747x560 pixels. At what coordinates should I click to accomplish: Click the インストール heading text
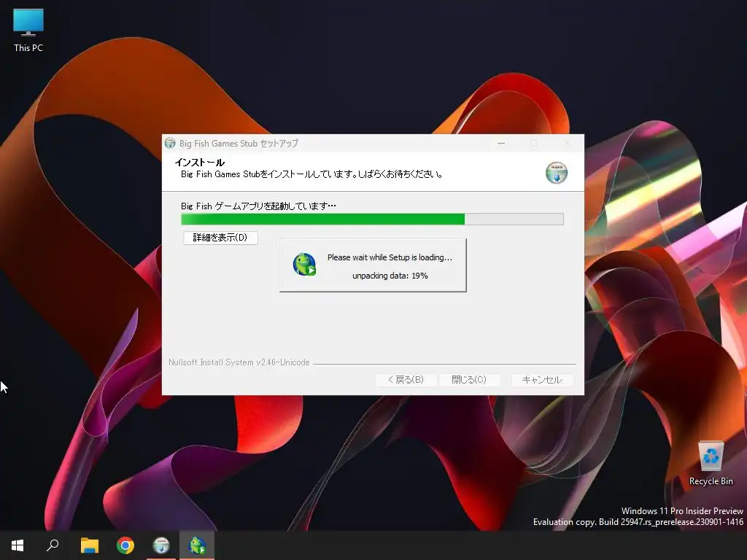pos(200,163)
